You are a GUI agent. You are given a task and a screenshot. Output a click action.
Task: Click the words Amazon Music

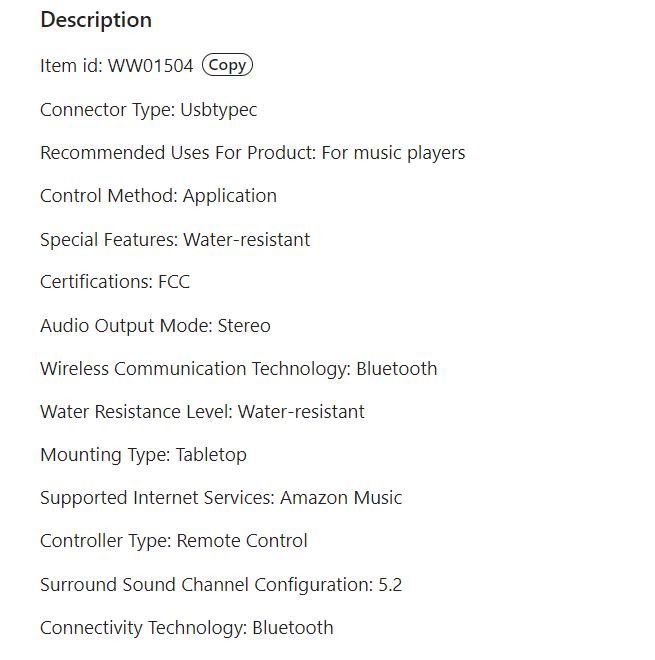click(x=341, y=498)
